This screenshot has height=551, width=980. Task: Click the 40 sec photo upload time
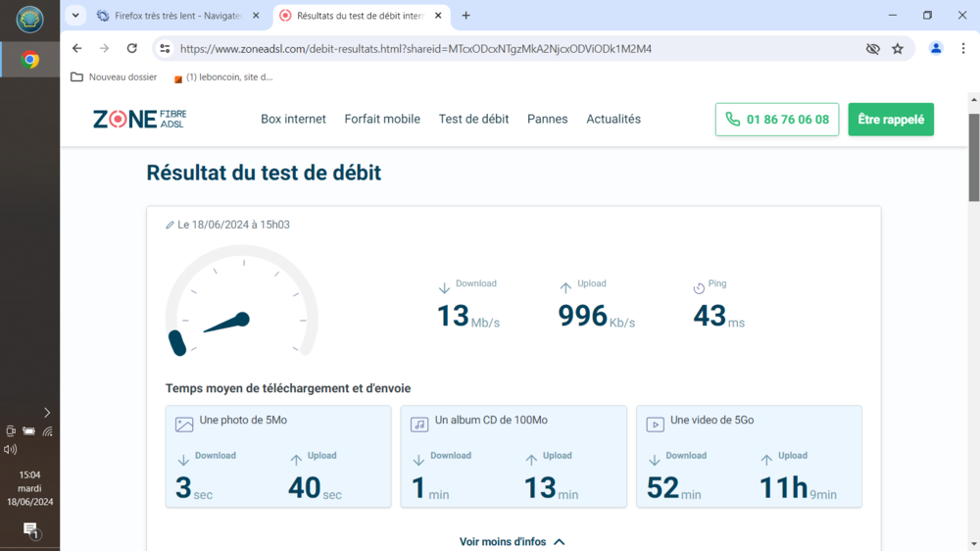315,488
